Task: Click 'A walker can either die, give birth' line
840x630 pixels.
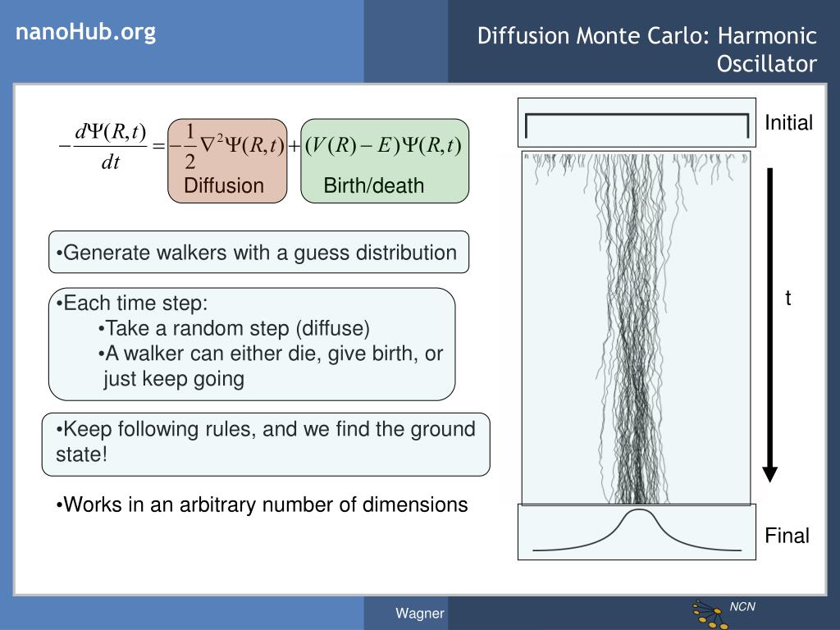Action: [x=271, y=354]
